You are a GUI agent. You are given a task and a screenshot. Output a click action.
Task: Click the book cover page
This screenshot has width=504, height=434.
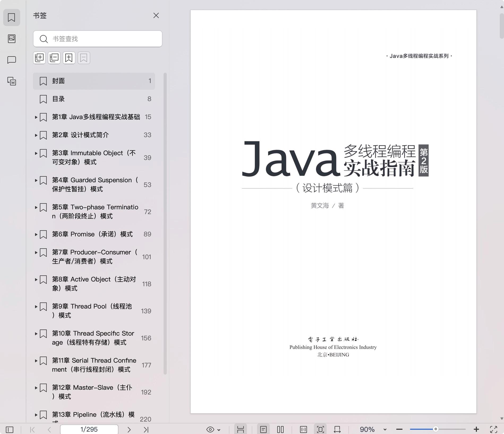pyautogui.click(x=333, y=211)
